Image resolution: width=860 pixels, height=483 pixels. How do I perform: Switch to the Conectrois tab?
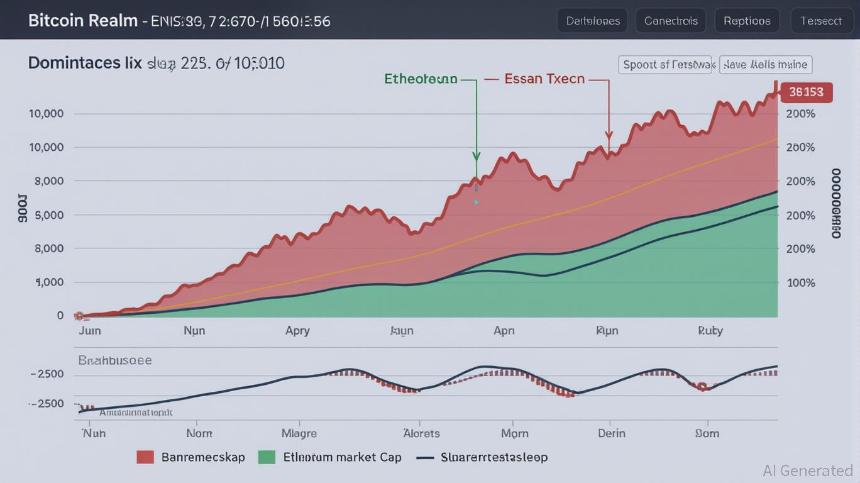[x=670, y=20]
